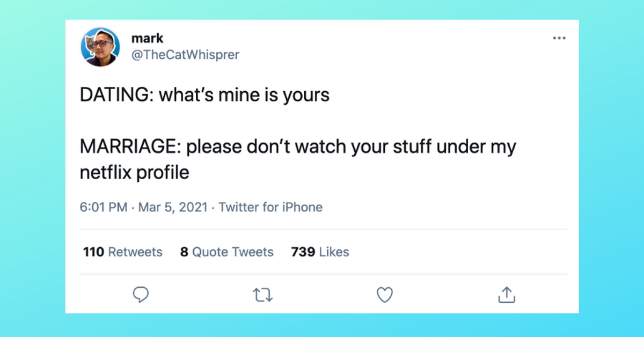The image size is (644, 337).
Task: Click the Mar 5, 2021 timestamp
Action: [x=173, y=207]
